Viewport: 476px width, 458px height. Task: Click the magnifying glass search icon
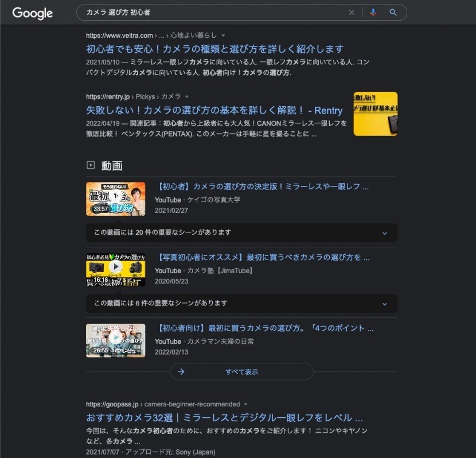pyautogui.click(x=393, y=12)
